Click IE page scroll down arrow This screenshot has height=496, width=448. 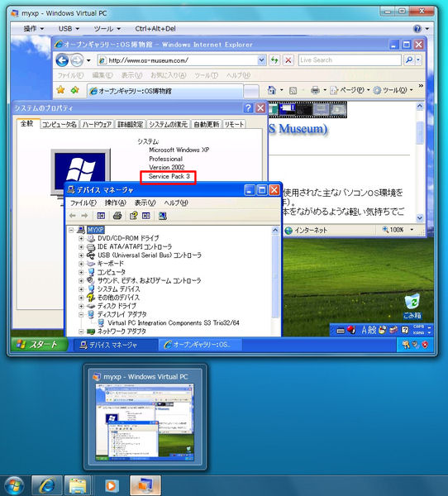click(420, 218)
